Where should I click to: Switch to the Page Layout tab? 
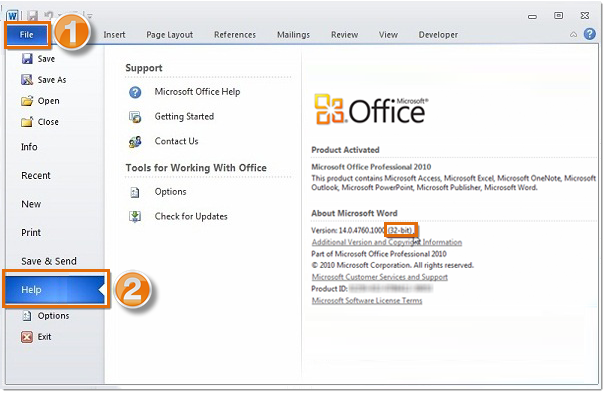point(169,35)
